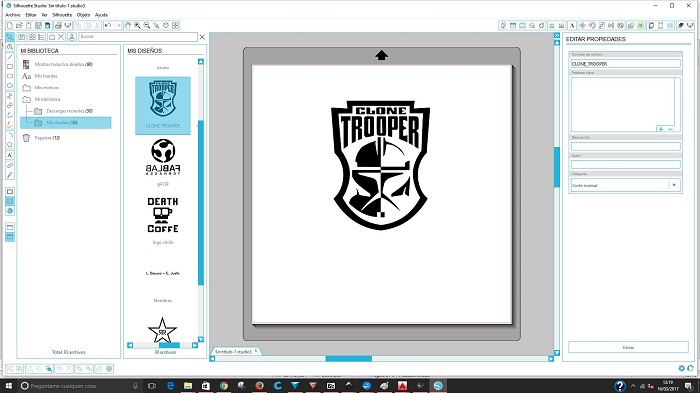
Task: Open the Objeto menu
Action: pos(83,15)
